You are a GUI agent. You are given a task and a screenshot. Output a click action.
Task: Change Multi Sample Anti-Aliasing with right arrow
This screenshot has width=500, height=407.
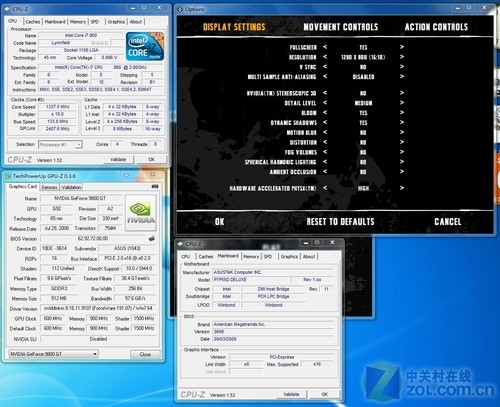point(402,77)
